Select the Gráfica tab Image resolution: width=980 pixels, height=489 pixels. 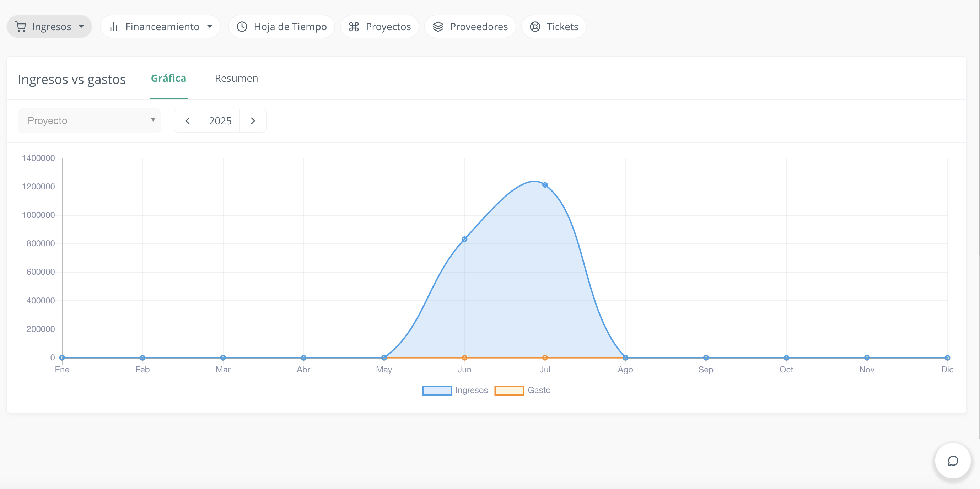point(168,79)
